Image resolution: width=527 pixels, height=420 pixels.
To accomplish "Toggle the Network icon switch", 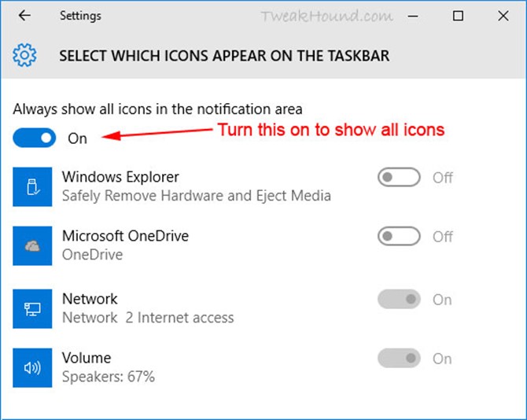I will click(399, 299).
